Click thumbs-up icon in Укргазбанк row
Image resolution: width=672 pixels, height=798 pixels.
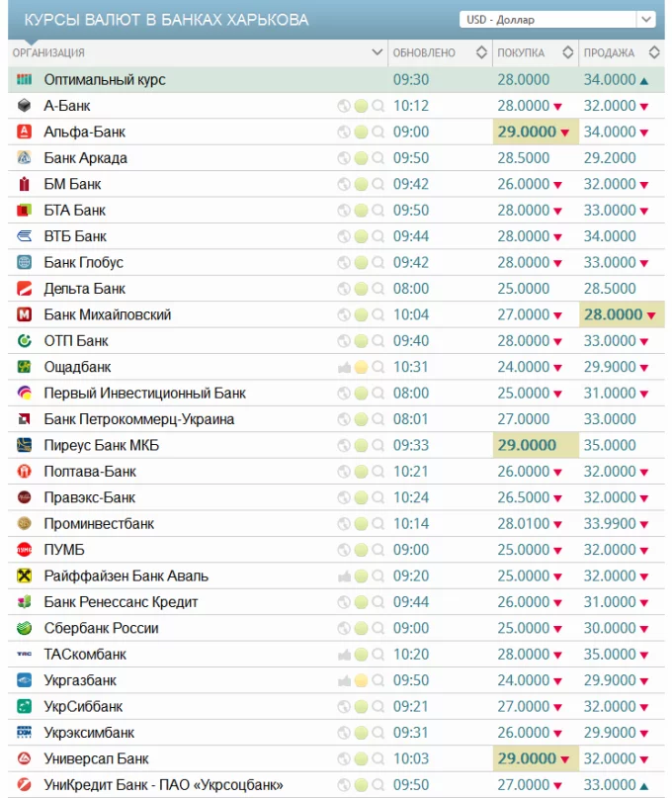(344, 680)
